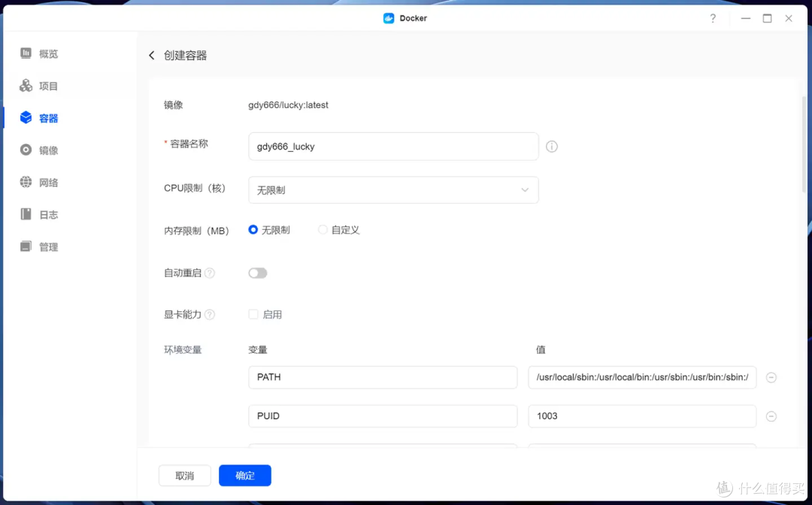Select 自定义 memory limit radio button

323,230
